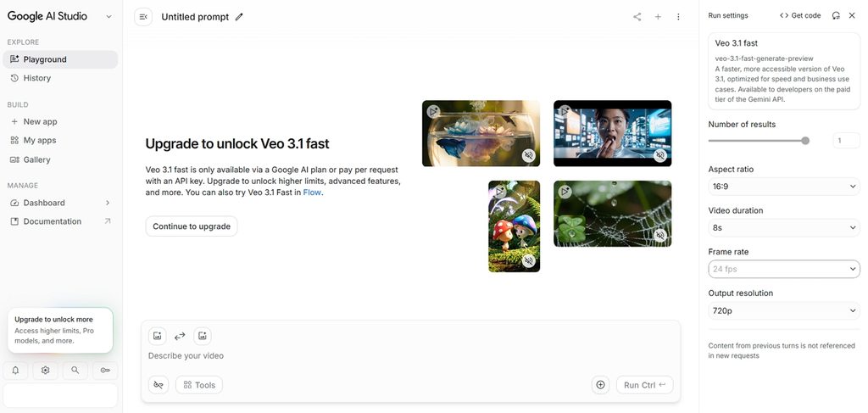This screenshot has height=413, width=868.
Task: Open the three-dot more options menu
Action: (x=678, y=17)
